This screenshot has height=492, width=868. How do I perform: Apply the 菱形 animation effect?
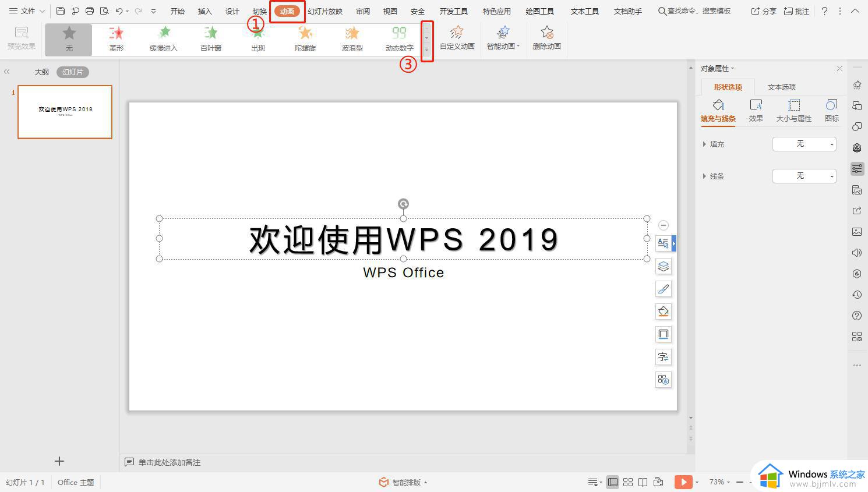tap(117, 40)
